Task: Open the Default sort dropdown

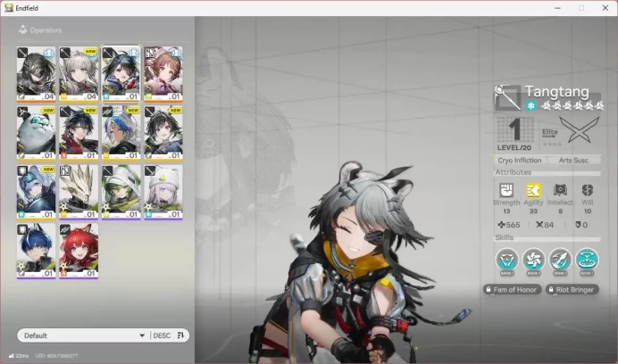Action: pos(84,335)
